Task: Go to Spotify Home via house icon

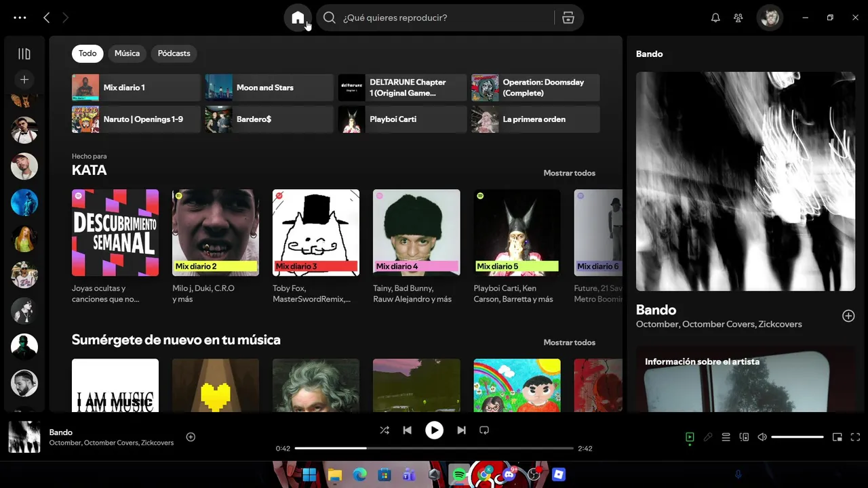Action: 298,18
